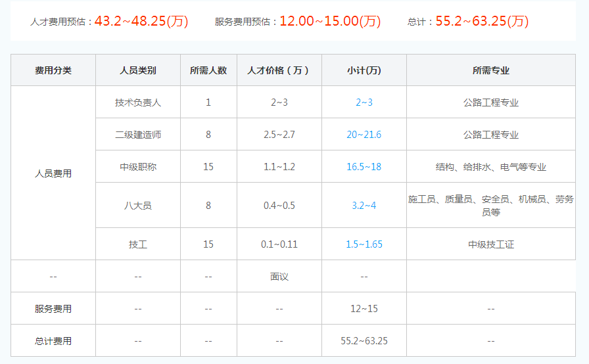Viewport: 589px width, 364px height.
Task: Click the service fee subtotal 12~15
Action: [364, 309]
